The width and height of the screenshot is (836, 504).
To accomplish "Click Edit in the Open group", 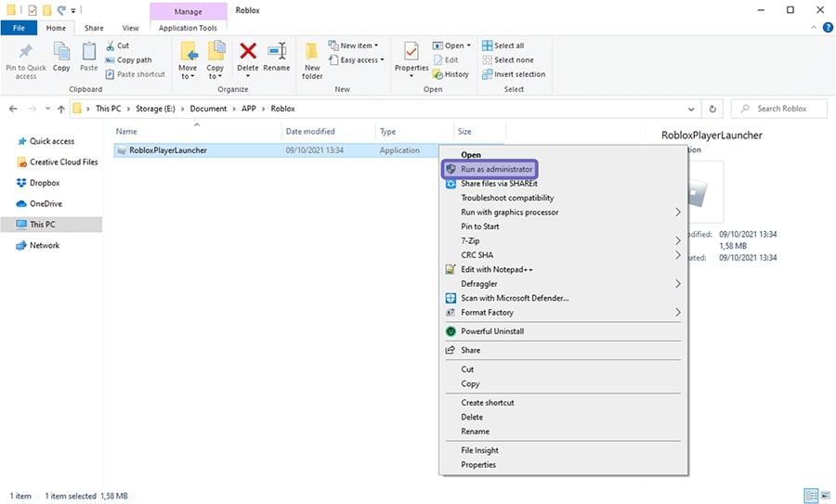I will 446,59.
